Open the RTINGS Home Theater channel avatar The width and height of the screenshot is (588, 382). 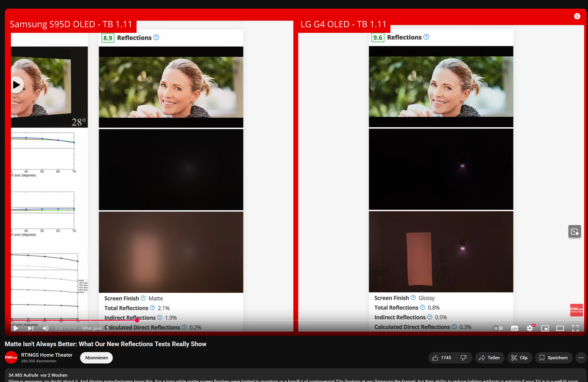11,358
